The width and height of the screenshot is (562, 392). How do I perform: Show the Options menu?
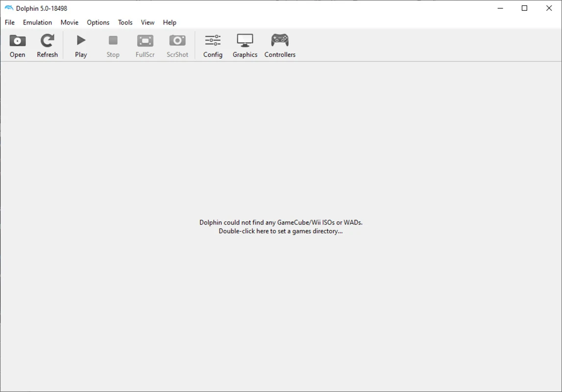(x=98, y=23)
